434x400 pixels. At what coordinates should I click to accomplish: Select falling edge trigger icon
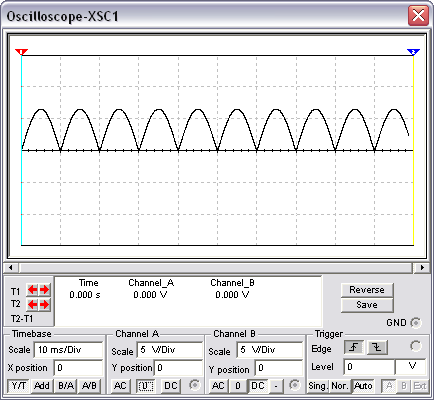[377, 348]
